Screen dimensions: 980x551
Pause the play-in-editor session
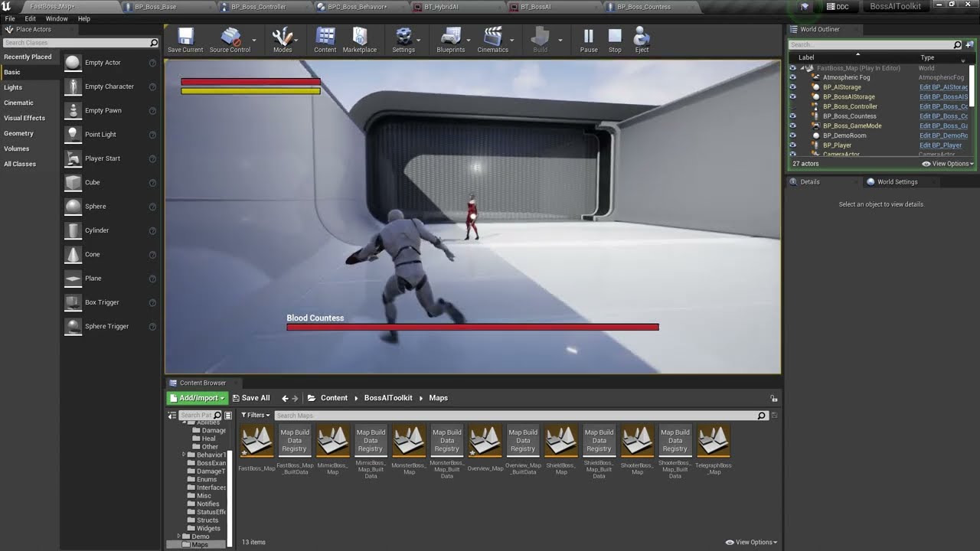(589, 40)
